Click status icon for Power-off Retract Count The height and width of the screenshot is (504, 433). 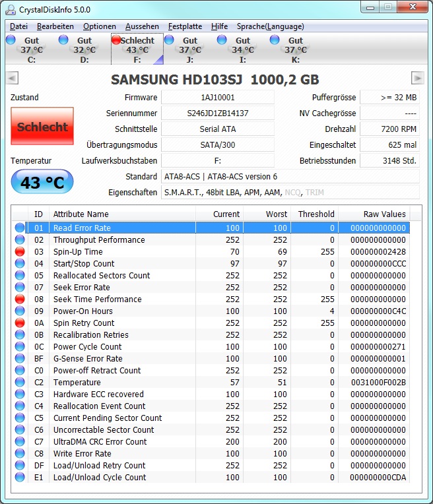[20, 370]
